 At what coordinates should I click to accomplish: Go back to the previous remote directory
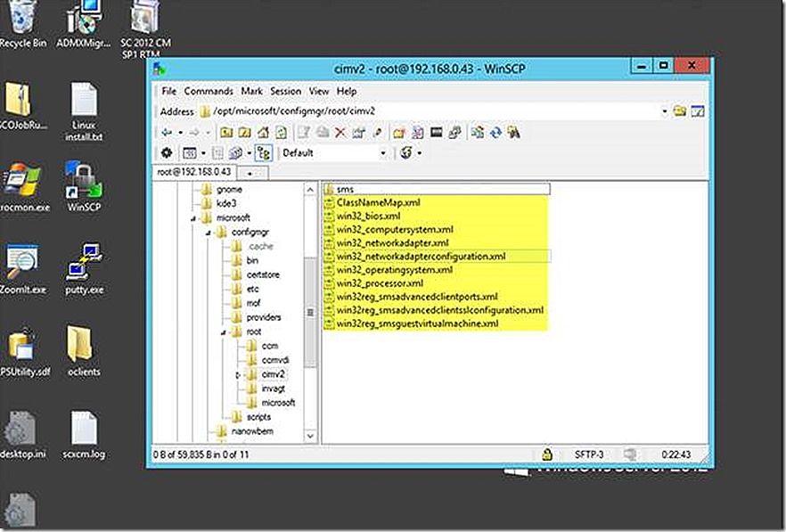pyautogui.click(x=167, y=133)
